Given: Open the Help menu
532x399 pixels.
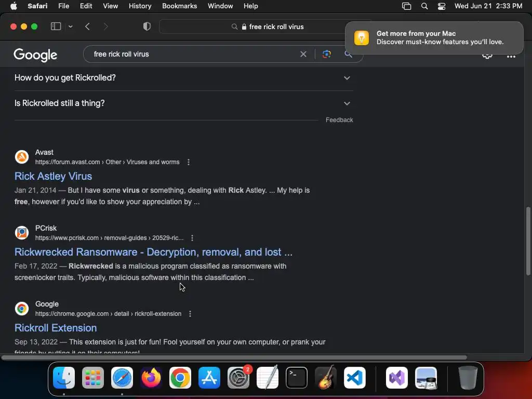Looking at the screenshot, I should 251,6.
